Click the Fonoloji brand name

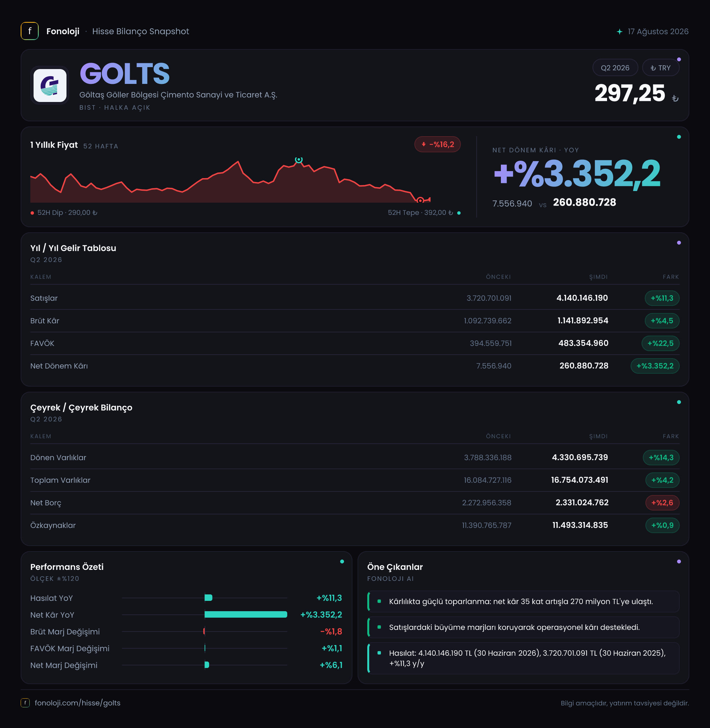63,31
